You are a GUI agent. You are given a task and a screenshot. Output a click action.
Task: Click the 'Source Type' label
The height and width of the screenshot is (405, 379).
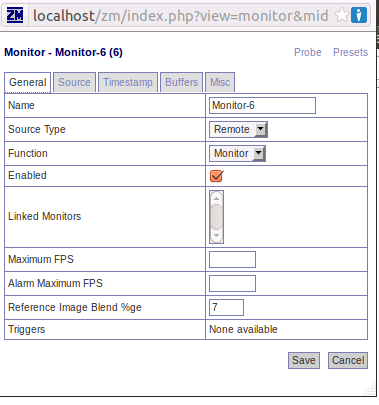[37, 129]
